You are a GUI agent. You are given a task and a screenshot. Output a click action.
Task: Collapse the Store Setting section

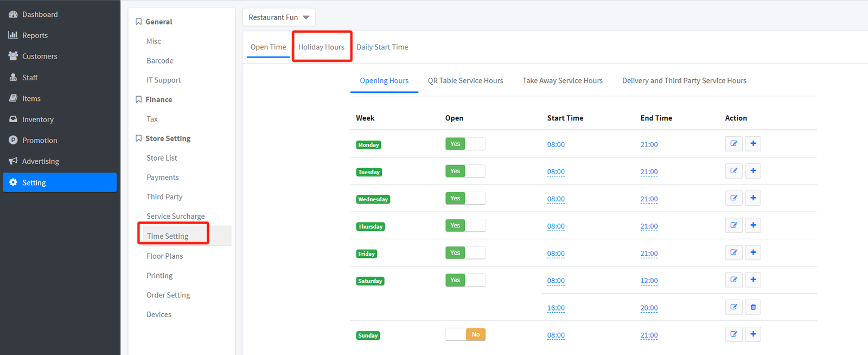click(168, 138)
